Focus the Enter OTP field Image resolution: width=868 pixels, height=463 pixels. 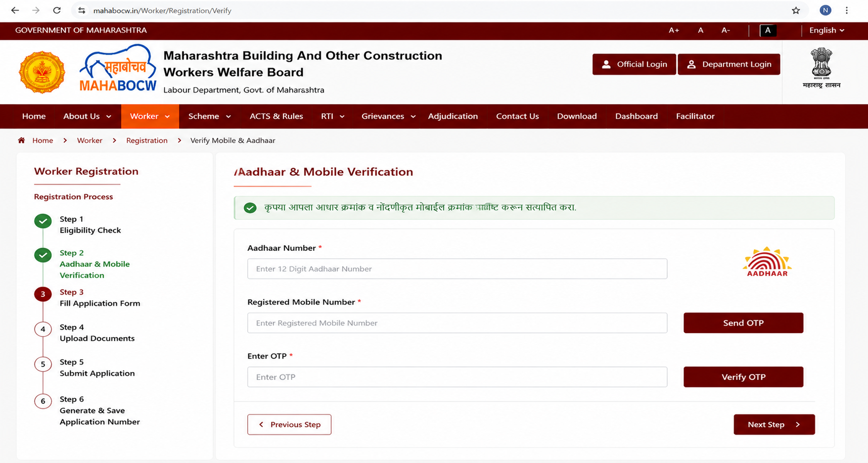(457, 377)
